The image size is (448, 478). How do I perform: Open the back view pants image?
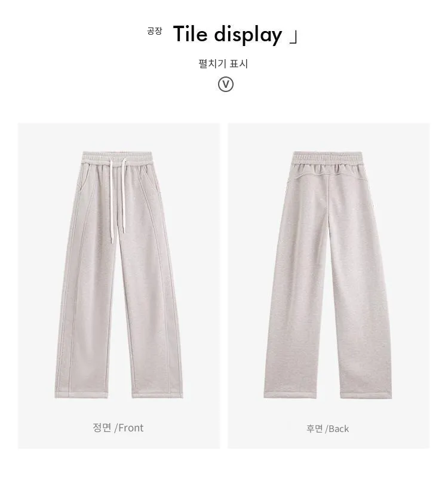tap(328, 274)
